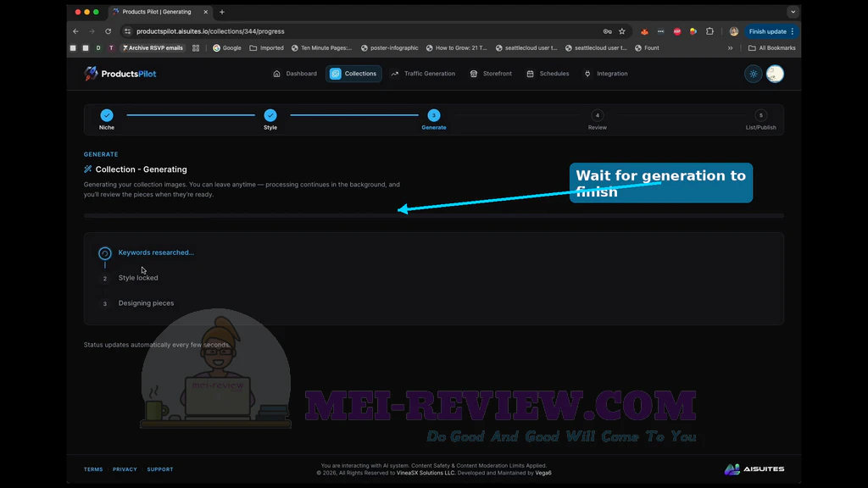Viewport: 868px width, 488px height.
Task: Open the browser Extensions puzzle icon
Action: click(x=709, y=31)
